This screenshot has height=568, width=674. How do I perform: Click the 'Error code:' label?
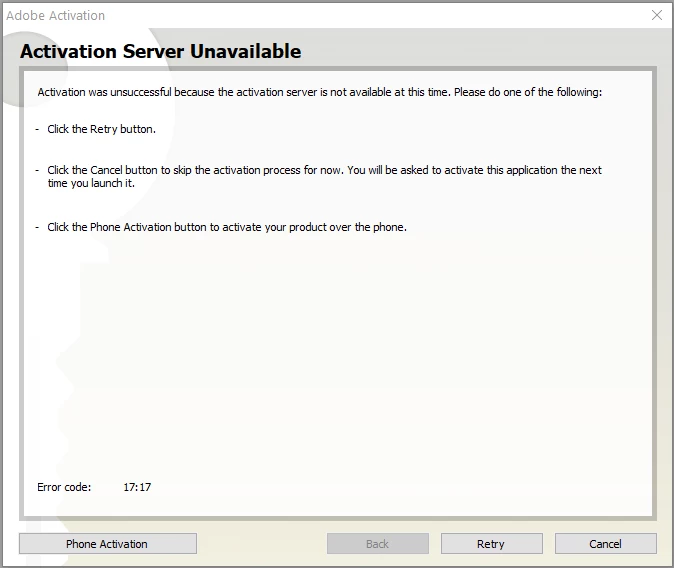tap(64, 487)
